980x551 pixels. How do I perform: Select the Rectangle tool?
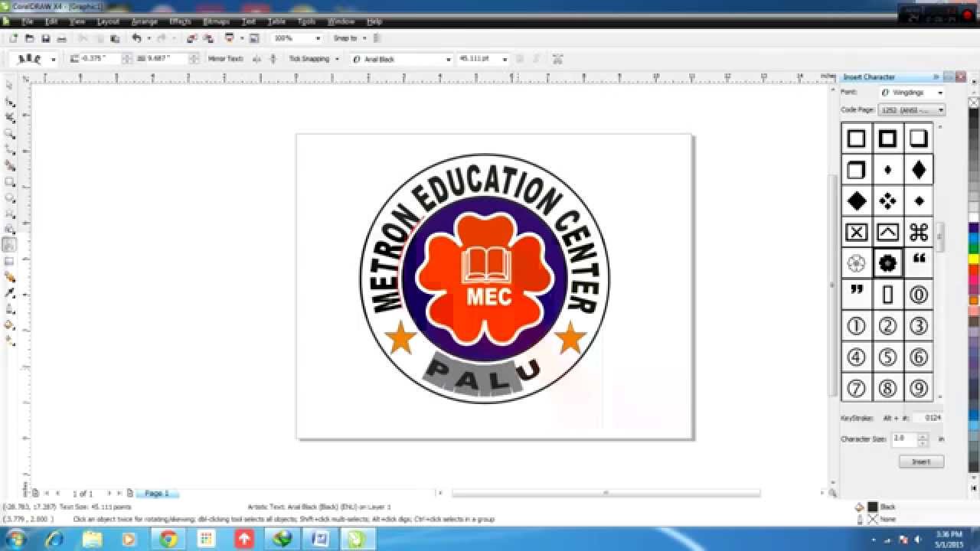coord(9,181)
